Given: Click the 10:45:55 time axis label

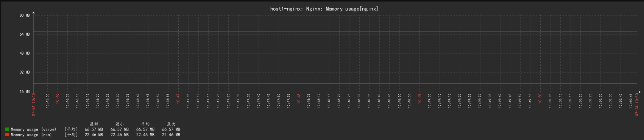Looking at the screenshot, I should tap(47, 101).
